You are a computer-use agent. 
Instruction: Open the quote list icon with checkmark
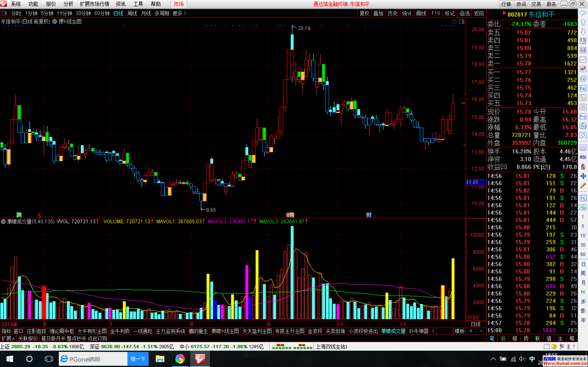[x=583, y=41]
